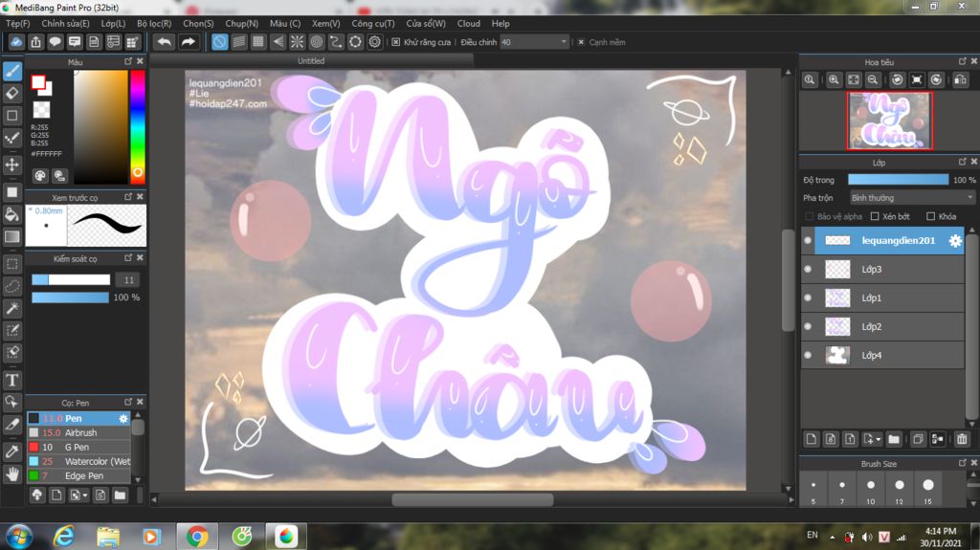
Task: Toggle the Khử răng cưa checkbox
Action: click(x=395, y=42)
